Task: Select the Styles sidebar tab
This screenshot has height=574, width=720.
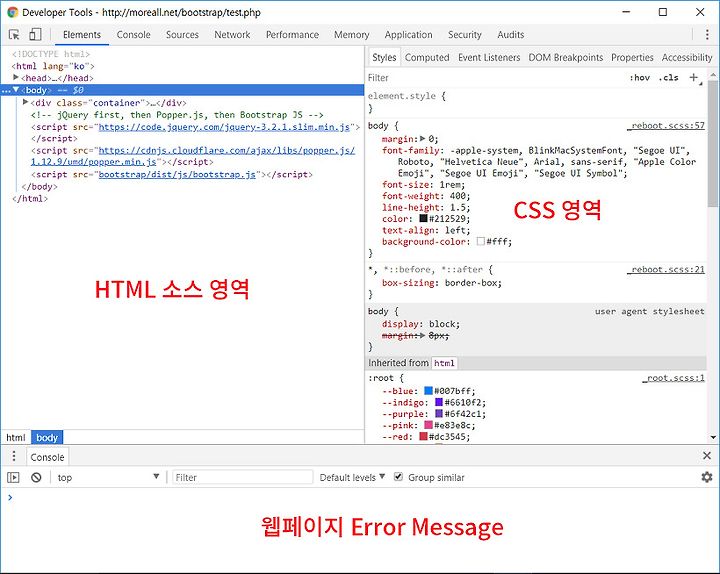Action: coord(384,57)
